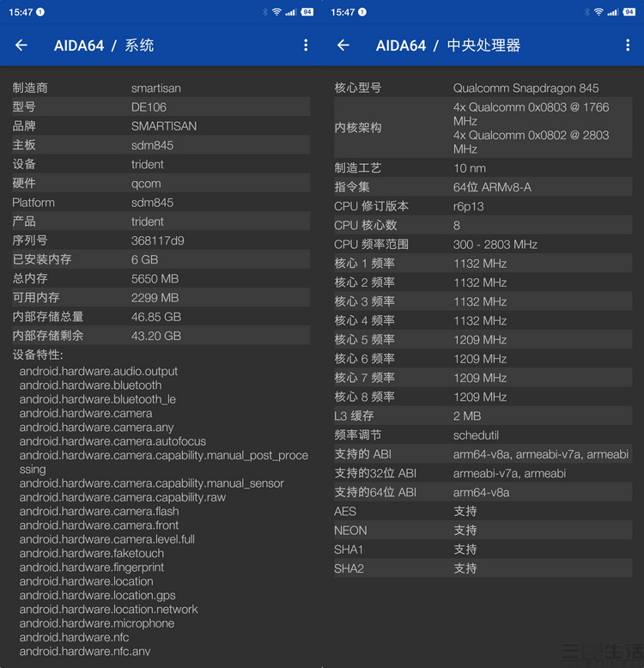The width and height of the screenshot is (644, 668).
Task: Open overflow menu on 系统 screen
Action: pos(306,46)
